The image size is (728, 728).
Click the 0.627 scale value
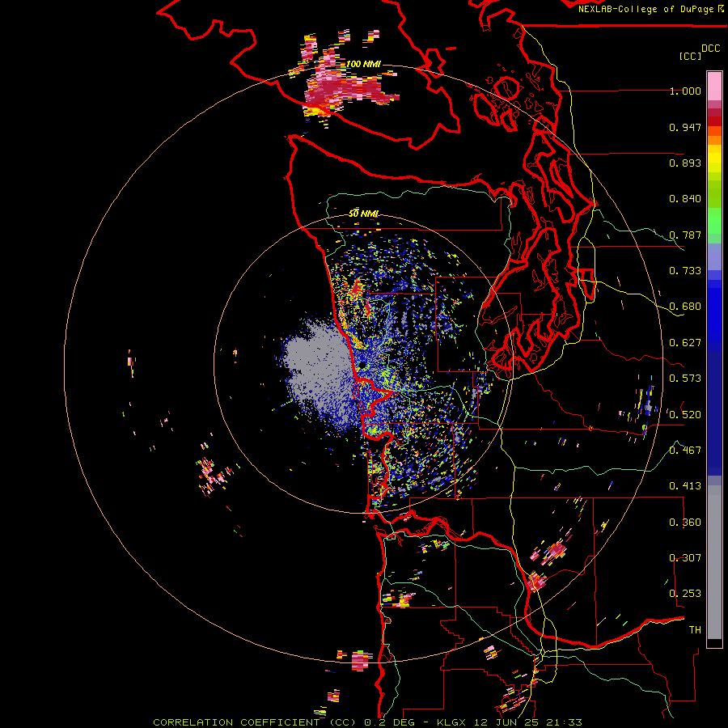click(685, 343)
